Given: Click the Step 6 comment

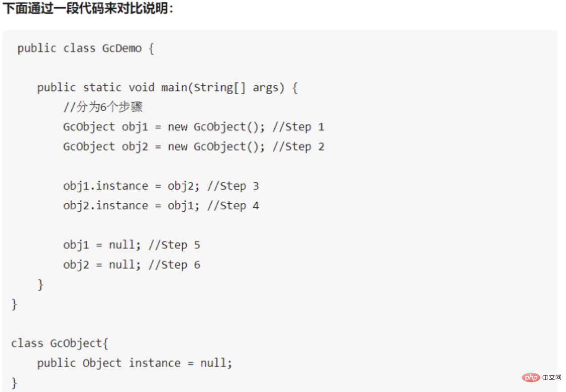Looking at the screenshot, I should point(174,265).
